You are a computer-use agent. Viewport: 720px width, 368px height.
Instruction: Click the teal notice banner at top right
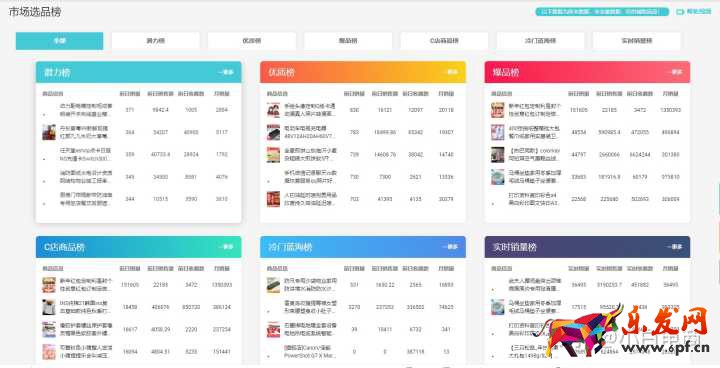[x=602, y=12]
